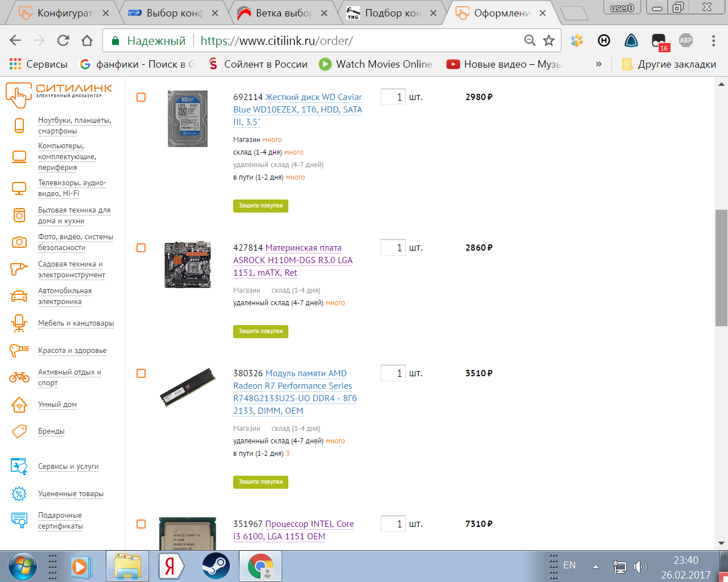Open the Процессор INTEL Core i3 6100 link
The height and width of the screenshot is (582, 728).
click(x=293, y=530)
